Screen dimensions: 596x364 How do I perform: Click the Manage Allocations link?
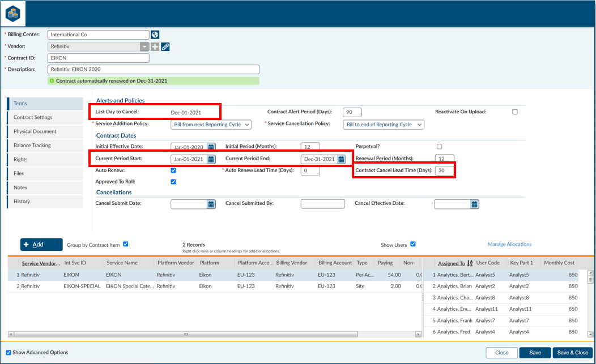coord(509,245)
